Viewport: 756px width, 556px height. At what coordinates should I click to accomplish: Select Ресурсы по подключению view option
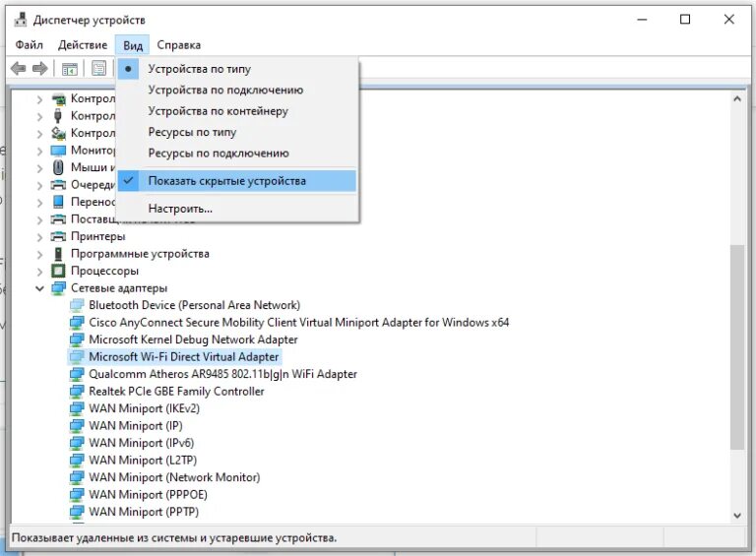pos(237,154)
